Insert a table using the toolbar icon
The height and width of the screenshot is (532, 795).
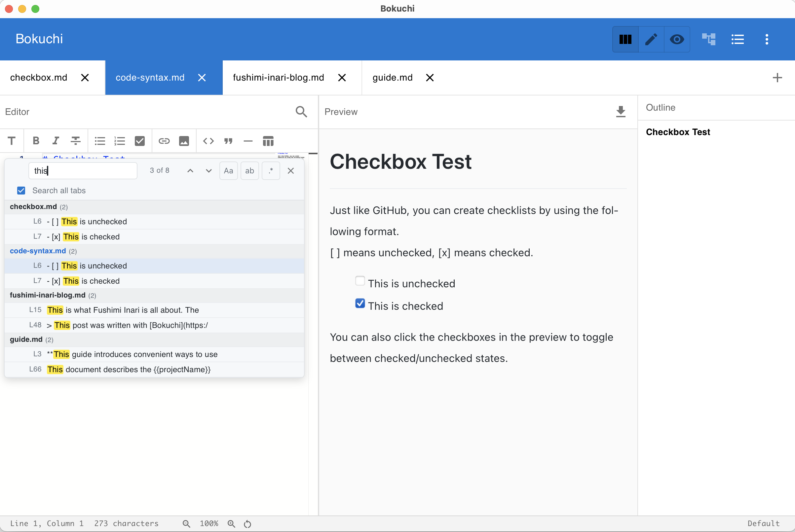pyautogui.click(x=268, y=140)
